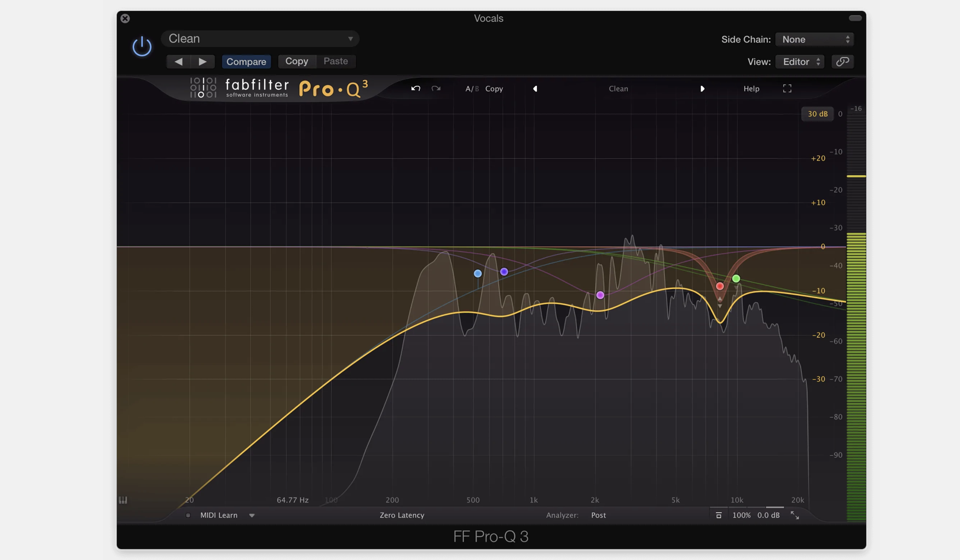Toggle the plugin power bypass button
960x560 pixels.
tap(142, 47)
